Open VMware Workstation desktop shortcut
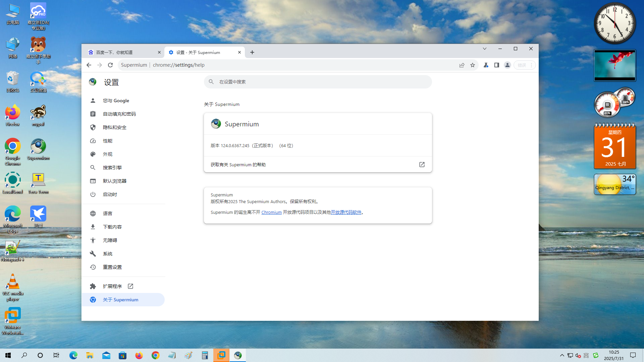 [13, 321]
